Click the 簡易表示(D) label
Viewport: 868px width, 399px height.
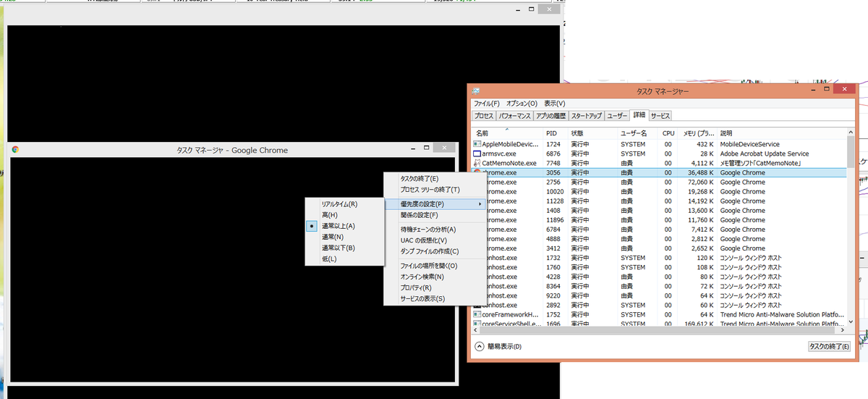(x=504, y=347)
